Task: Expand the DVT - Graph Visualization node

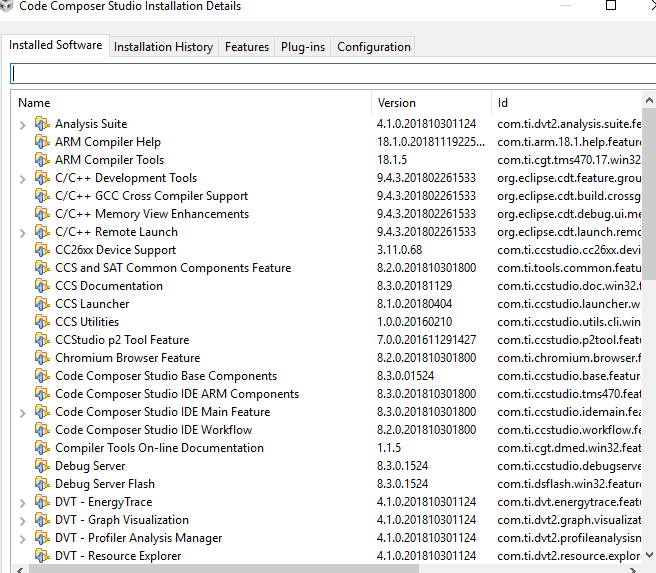Action: [23, 520]
